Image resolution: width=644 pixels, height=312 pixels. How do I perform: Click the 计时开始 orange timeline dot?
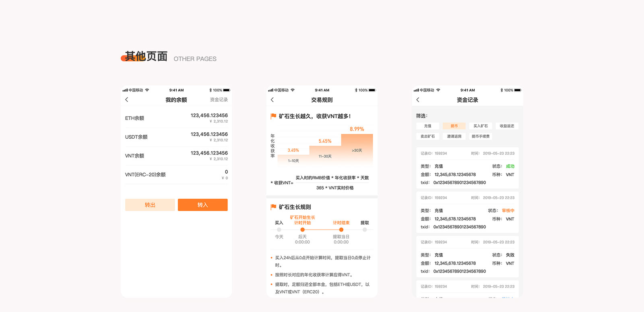click(302, 230)
